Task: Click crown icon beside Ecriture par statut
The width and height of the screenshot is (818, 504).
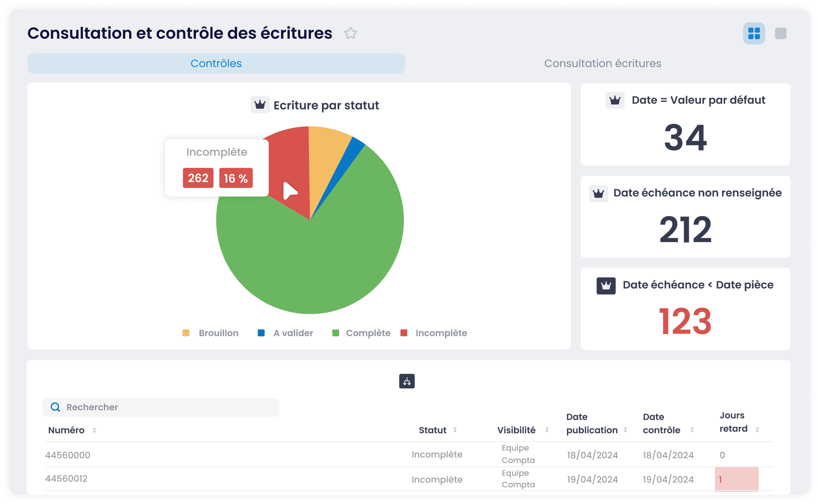Action: [260, 105]
